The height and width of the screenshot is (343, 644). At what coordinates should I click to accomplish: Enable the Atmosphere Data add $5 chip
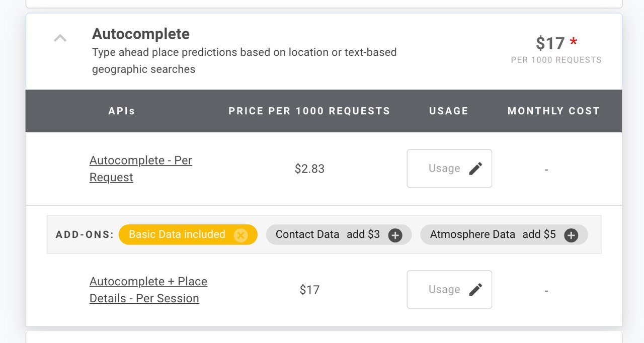click(x=504, y=235)
